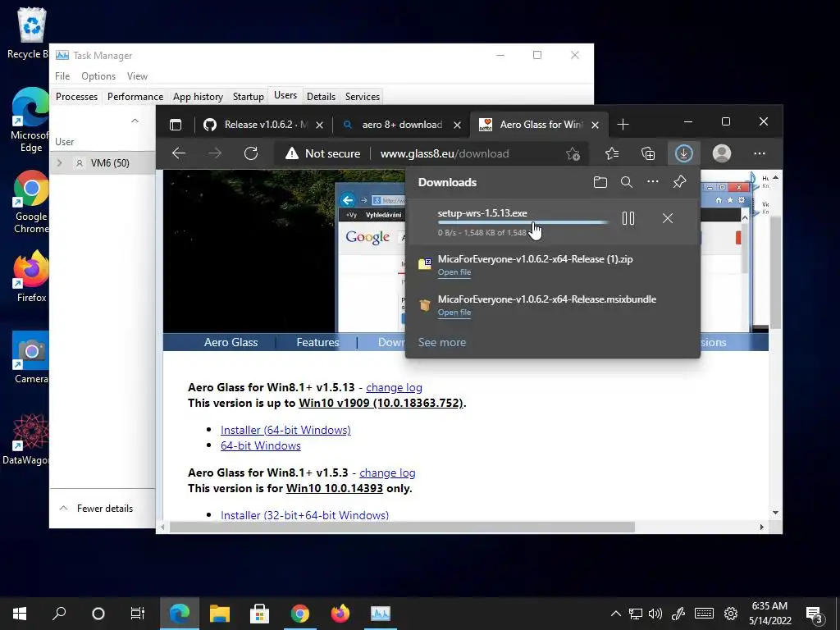The width and height of the screenshot is (840, 630).
Task: Open the Aero Glass nav item
Action: [x=231, y=342]
